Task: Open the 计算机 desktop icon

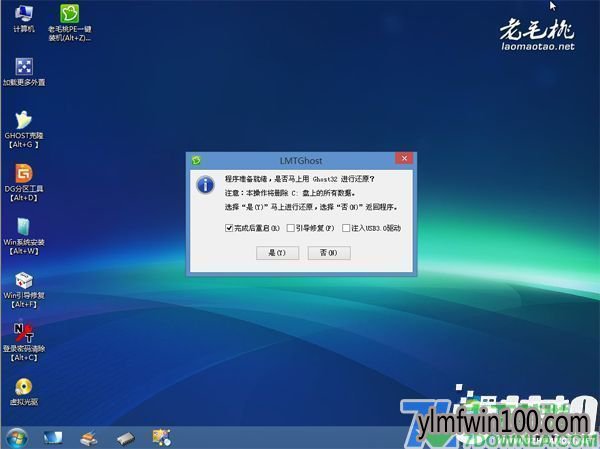Action: click(x=24, y=18)
